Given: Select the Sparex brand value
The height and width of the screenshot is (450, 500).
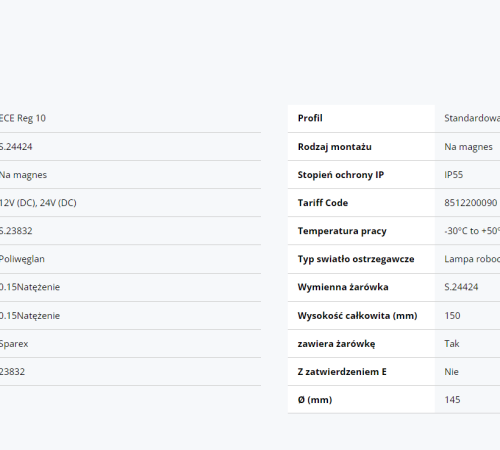Looking at the screenshot, I should [14, 344].
